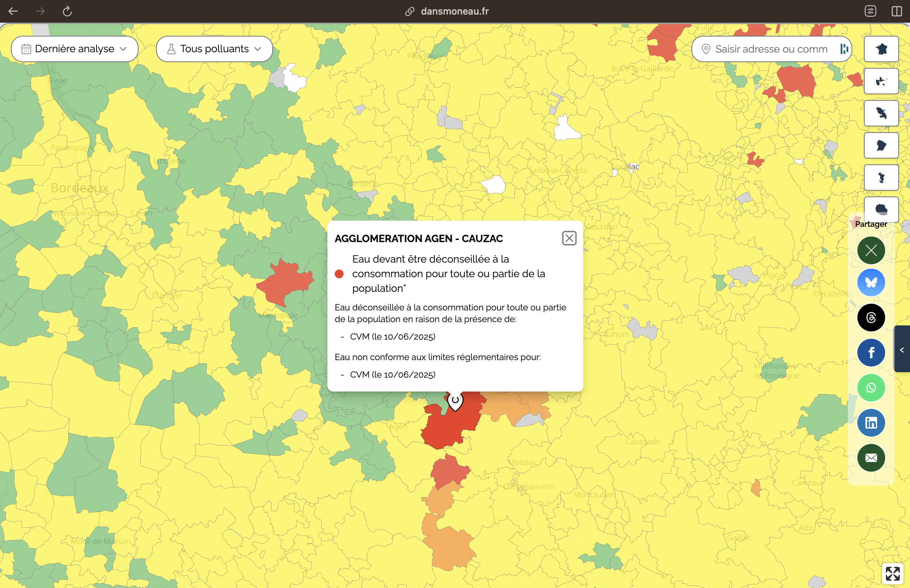910x588 pixels.
Task: Select the metropolitan France map view
Action: pyautogui.click(x=881, y=49)
